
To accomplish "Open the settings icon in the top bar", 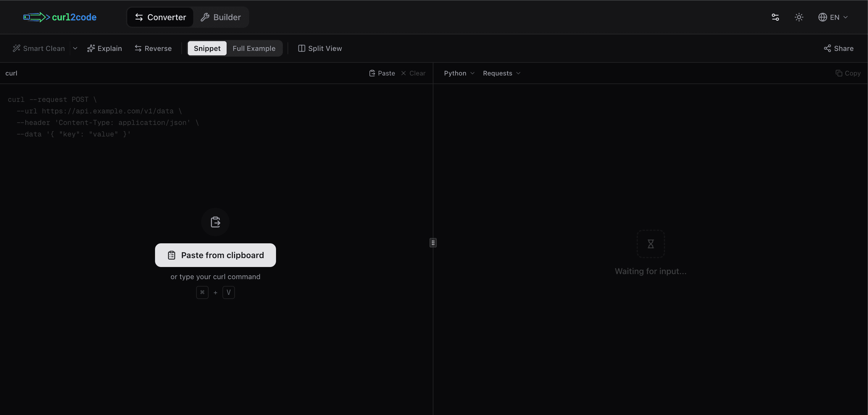I will coord(775,17).
